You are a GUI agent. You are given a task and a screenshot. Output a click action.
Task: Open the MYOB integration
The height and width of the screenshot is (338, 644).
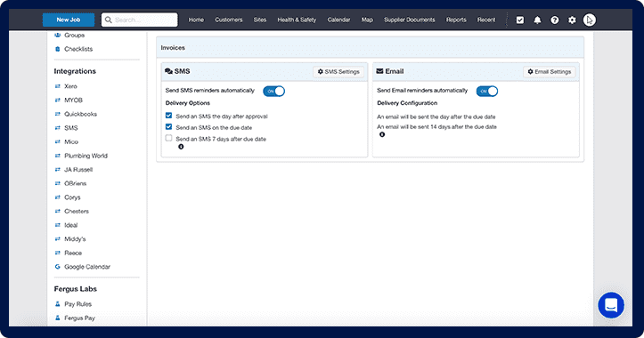74,101
